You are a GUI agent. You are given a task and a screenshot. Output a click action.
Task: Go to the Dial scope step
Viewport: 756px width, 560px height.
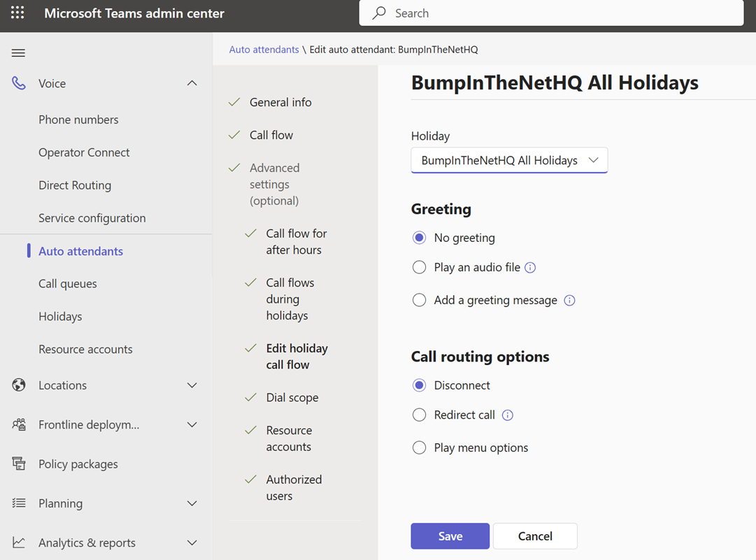pos(292,398)
